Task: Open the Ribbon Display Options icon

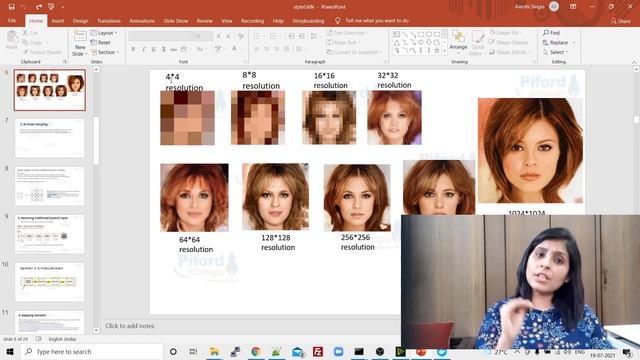Action: coord(573,7)
